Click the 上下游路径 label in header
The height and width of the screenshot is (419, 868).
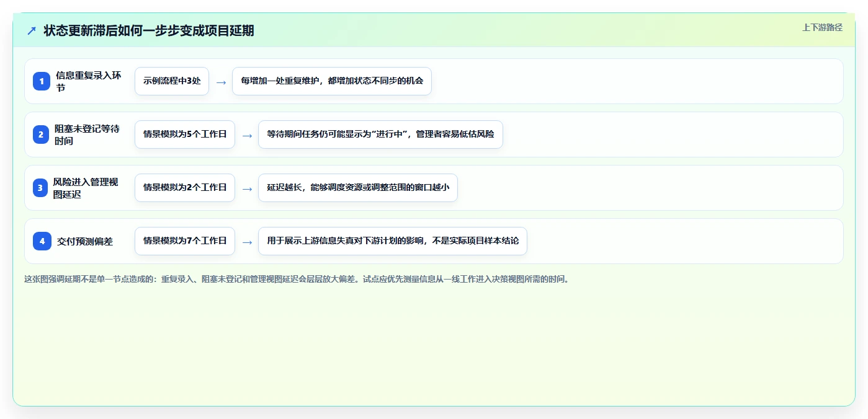pyautogui.click(x=822, y=27)
